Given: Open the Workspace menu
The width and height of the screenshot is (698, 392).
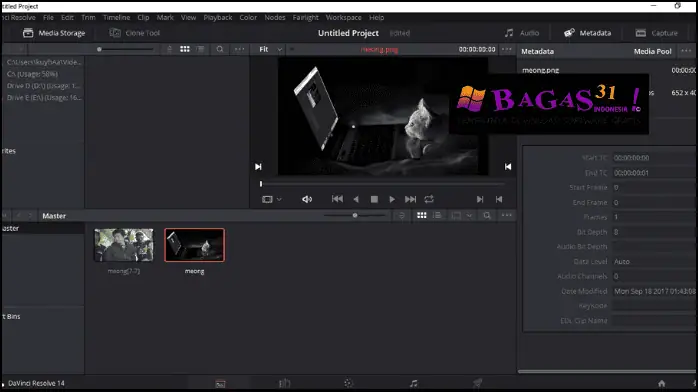Looking at the screenshot, I should (343, 17).
